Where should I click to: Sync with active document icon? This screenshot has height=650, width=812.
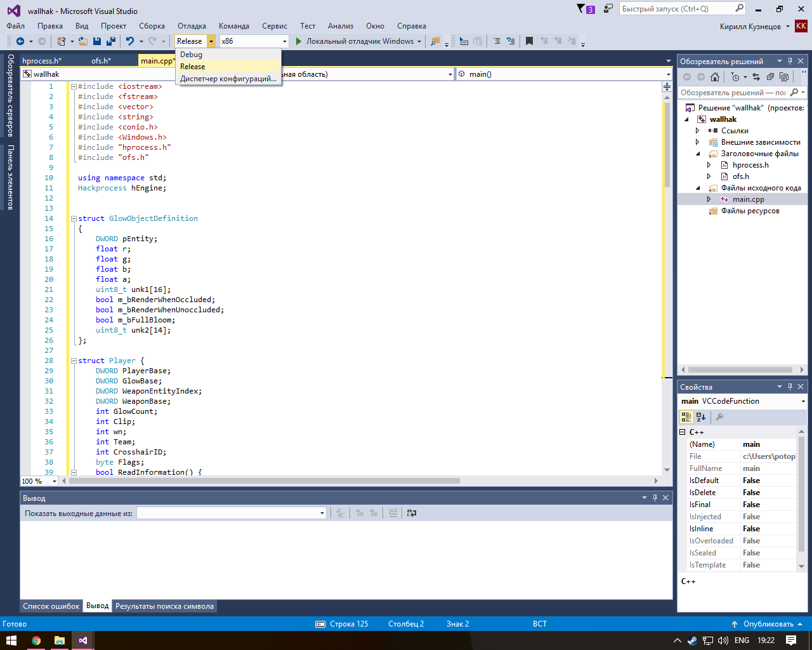[756, 77]
